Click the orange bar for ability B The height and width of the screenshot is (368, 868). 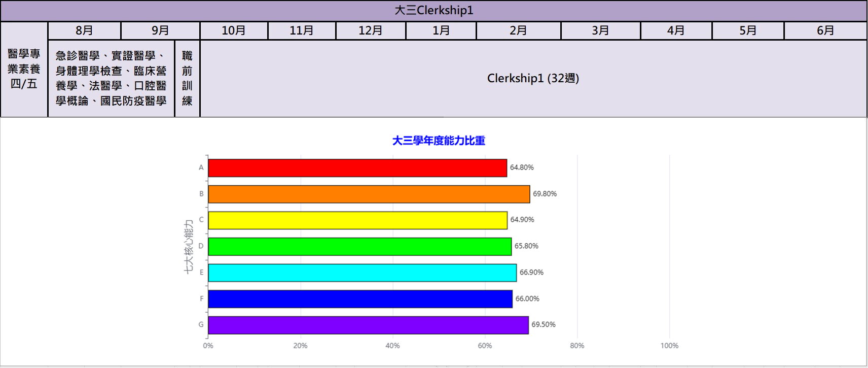coord(369,194)
